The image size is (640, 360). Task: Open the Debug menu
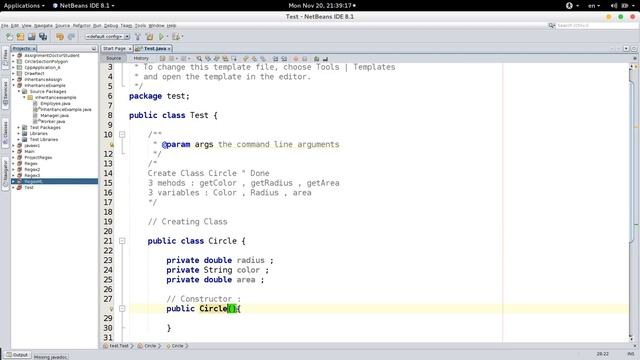[111, 25]
